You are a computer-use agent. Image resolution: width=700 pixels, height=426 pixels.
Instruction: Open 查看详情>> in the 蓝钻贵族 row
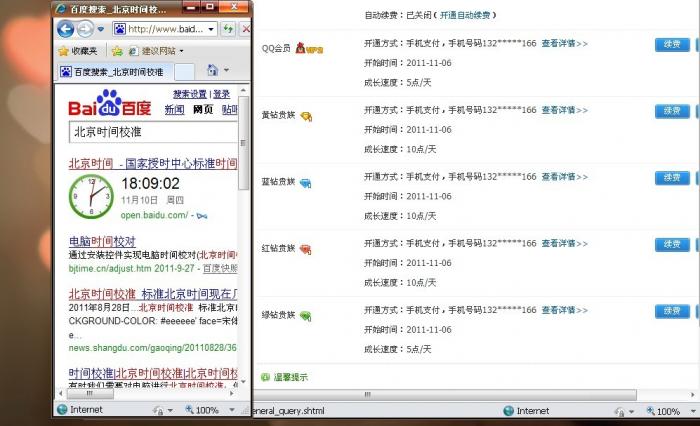click(x=564, y=177)
